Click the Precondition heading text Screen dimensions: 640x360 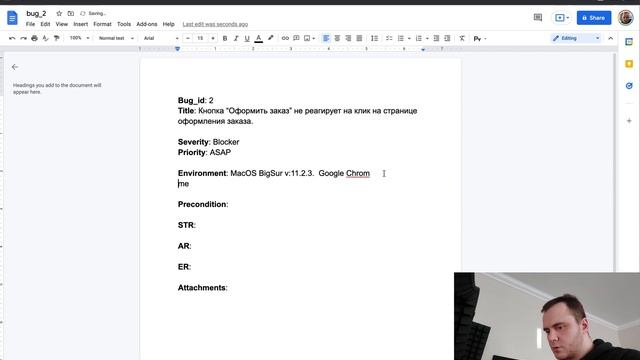202,204
